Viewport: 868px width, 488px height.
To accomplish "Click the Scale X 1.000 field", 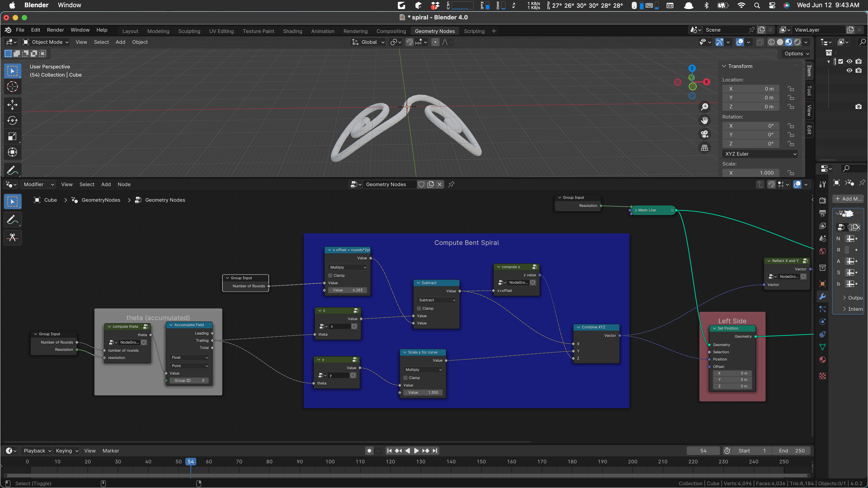I will pos(751,173).
